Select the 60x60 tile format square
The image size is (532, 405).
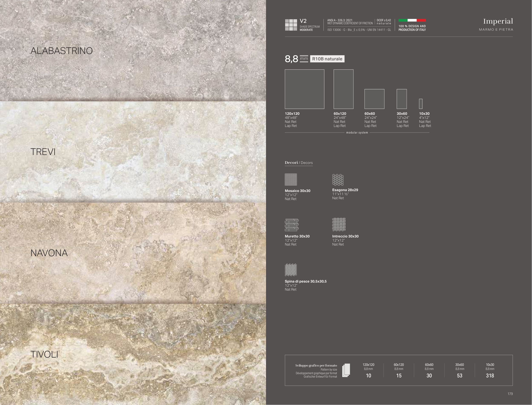pos(374,99)
